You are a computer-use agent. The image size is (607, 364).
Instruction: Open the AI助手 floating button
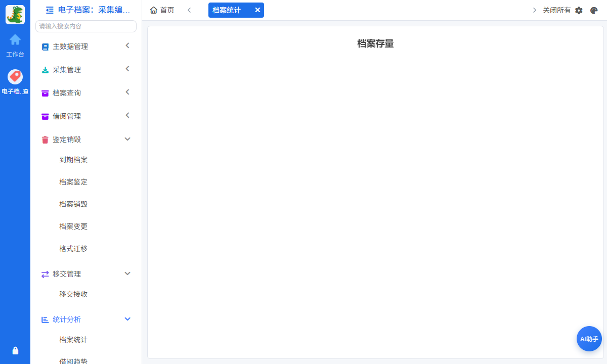[589, 339]
